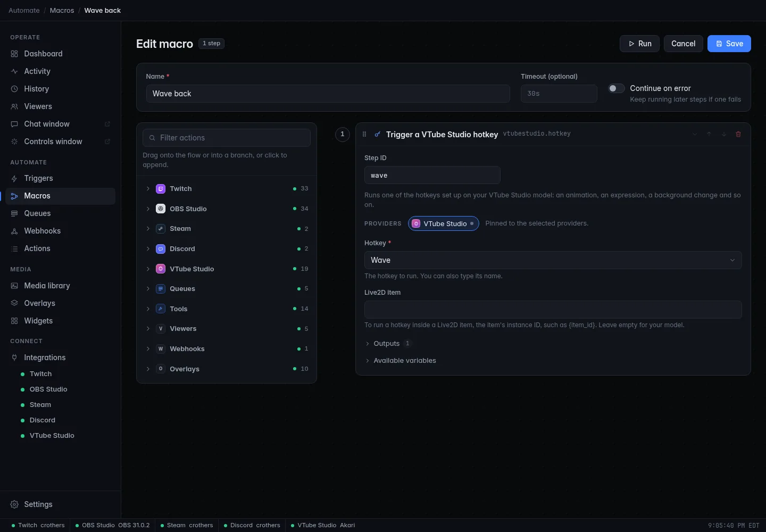Expand the Steam actions group
This screenshot has width=766, height=532.
[227, 229]
